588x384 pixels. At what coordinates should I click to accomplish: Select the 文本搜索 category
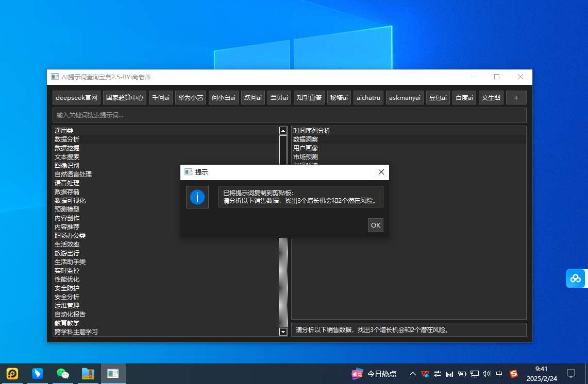coord(166,156)
